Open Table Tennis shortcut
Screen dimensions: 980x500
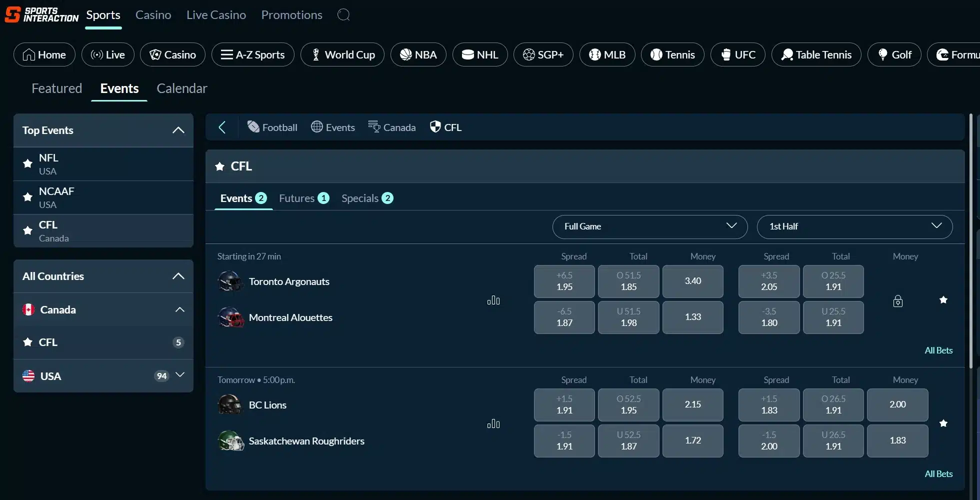tap(816, 54)
